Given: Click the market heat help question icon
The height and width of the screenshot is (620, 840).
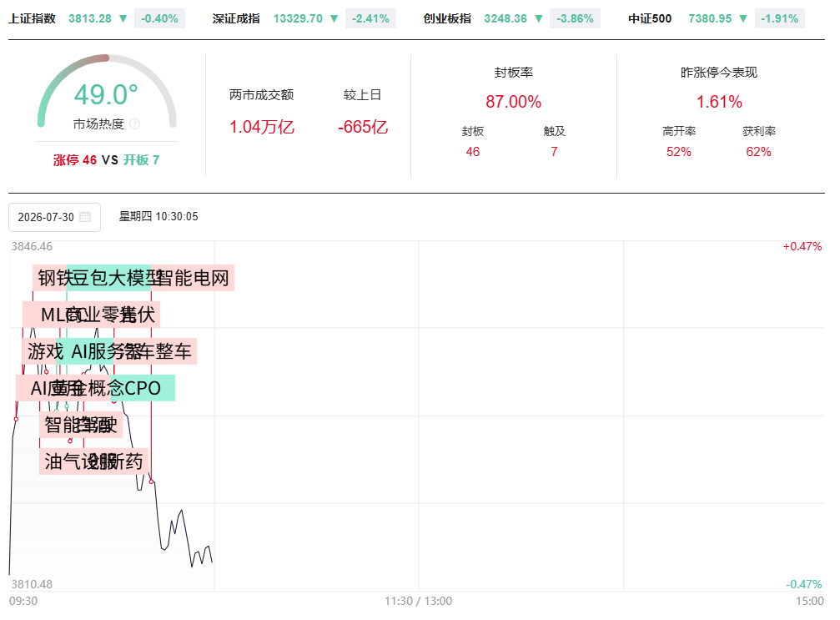Looking at the screenshot, I should [135, 124].
